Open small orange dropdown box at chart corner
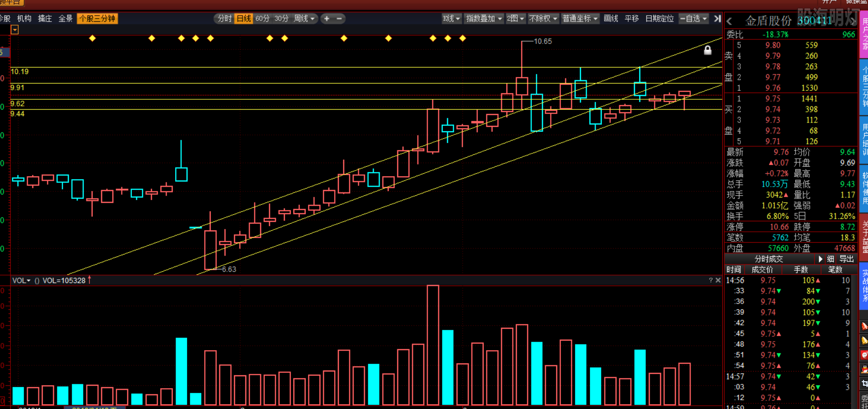The image size is (868, 409). tap(15, 30)
